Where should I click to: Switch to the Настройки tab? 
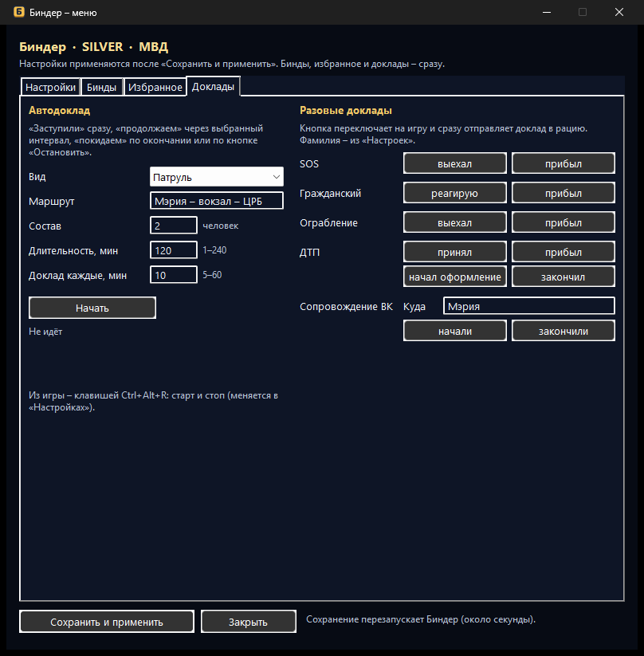50,87
